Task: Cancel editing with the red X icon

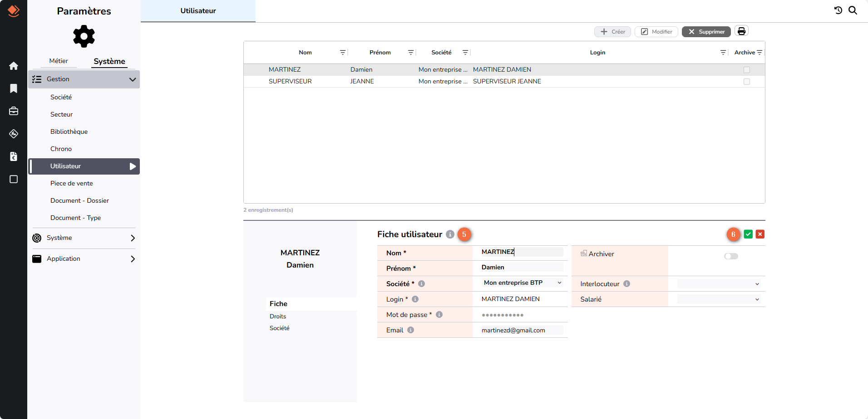Action: [760, 234]
